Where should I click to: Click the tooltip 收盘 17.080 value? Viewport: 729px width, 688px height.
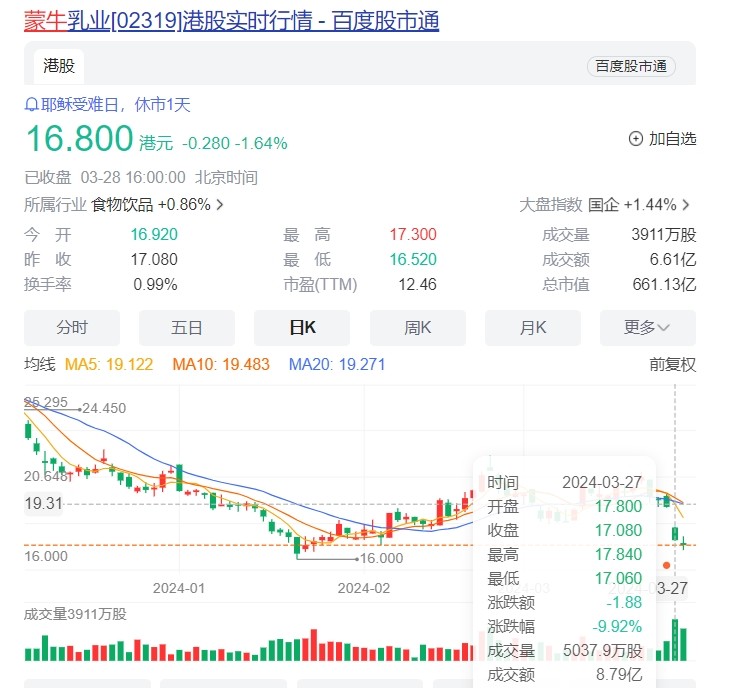coord(618,530)
